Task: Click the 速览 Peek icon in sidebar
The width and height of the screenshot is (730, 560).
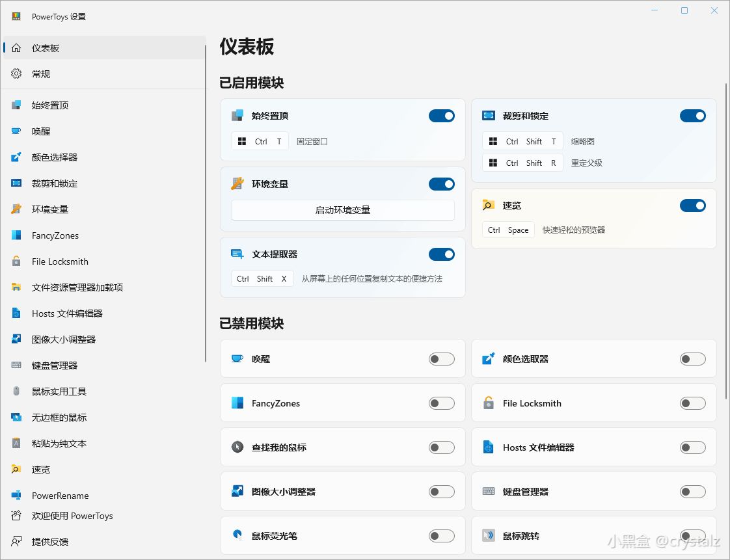Action: (16, 469)
